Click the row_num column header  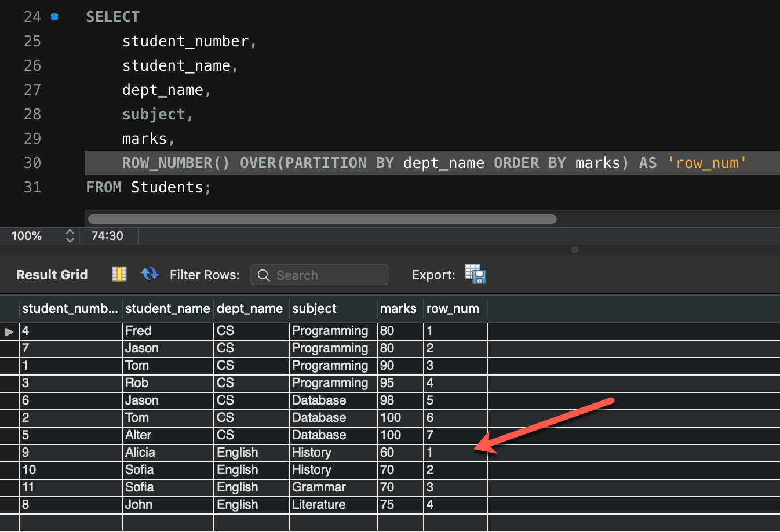pyautogui.click(x=453, y=308)
